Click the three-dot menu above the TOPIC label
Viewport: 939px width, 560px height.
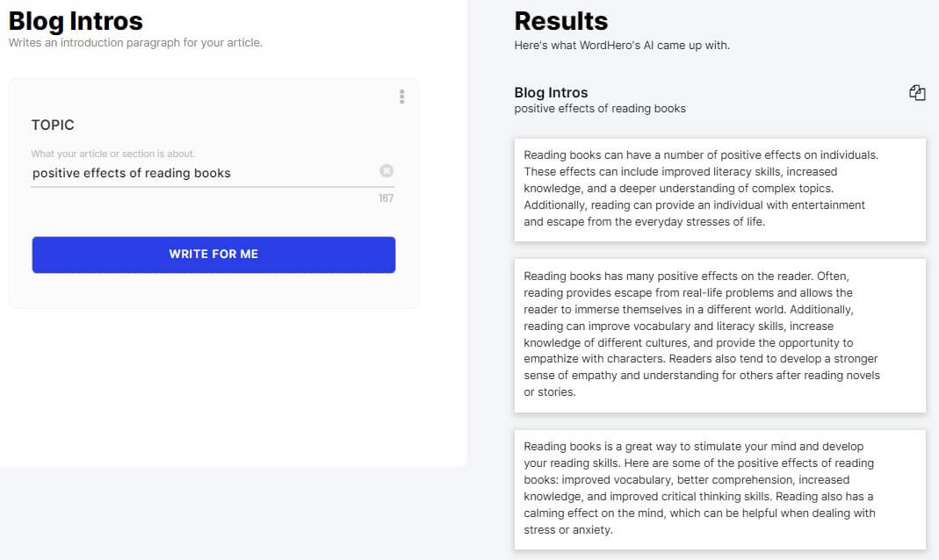(401, 97)
